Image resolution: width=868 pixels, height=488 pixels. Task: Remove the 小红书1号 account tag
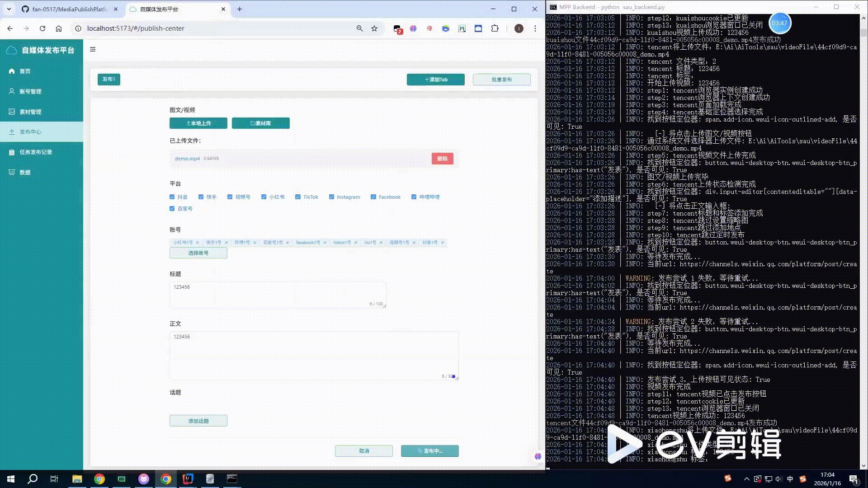[198, 243]
